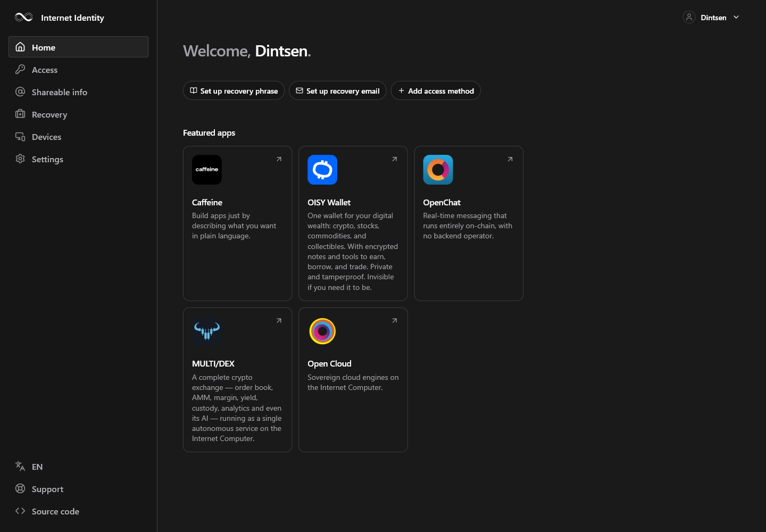Click the Home house icon in sidebar
766x532 pixels.
(x=20, y=47)
